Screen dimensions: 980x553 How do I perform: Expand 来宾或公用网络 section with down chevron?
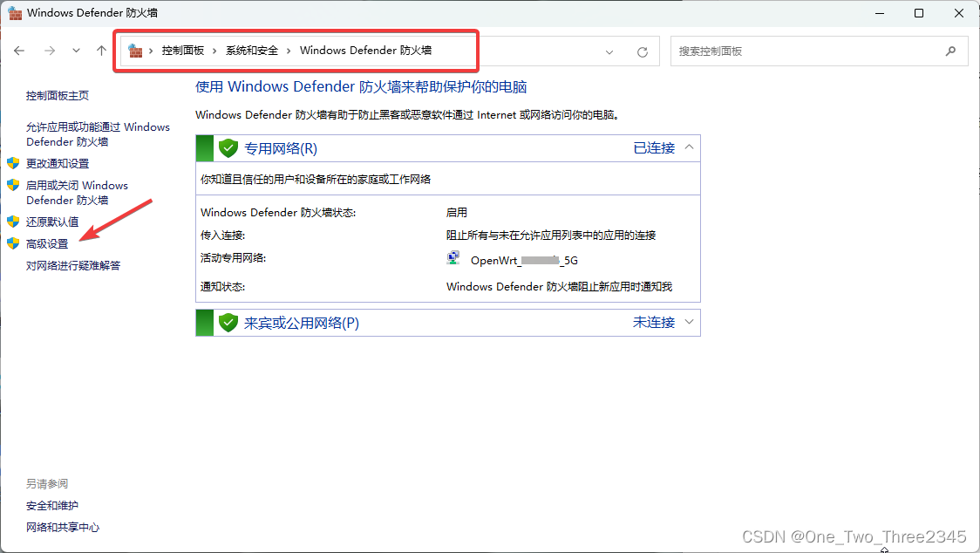click(x=690, y=322)
